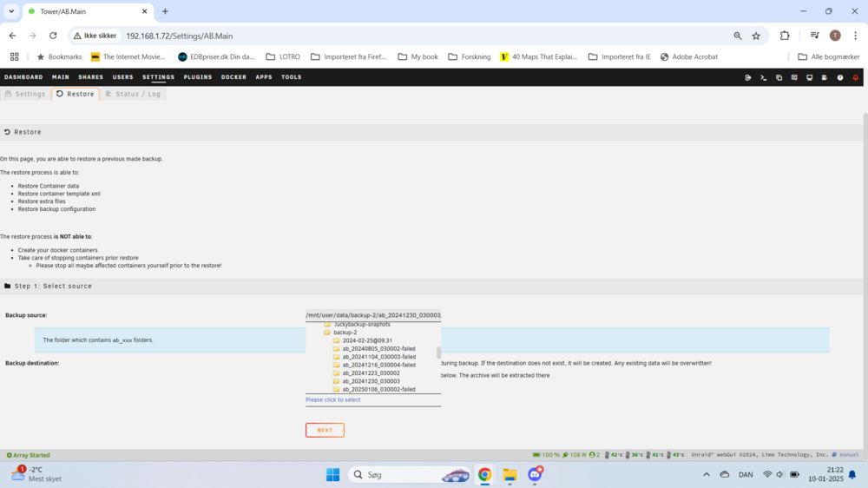Click the monitor info icon in header
The image size is (868, 488).
[809, 77]
